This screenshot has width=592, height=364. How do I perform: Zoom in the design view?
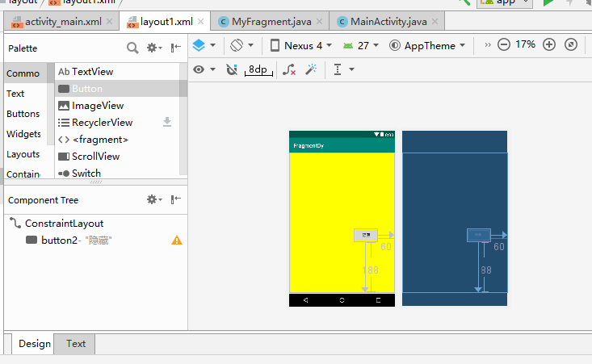pos(549,44)
